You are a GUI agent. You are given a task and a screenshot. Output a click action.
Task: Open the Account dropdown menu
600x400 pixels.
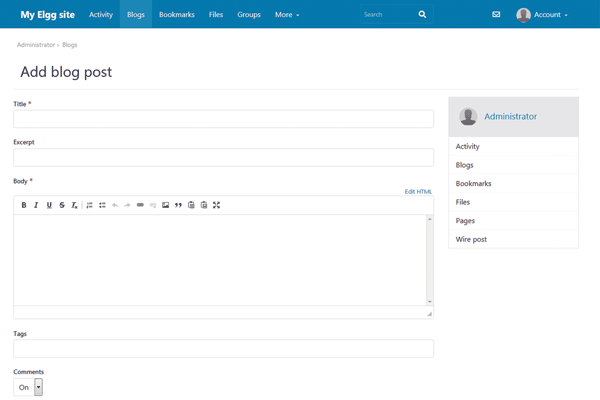tap(542, 15)
